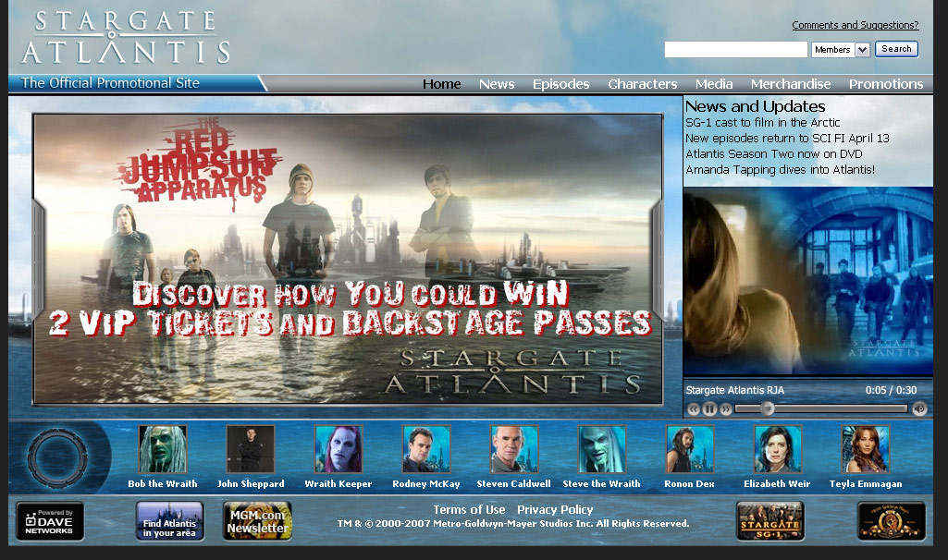Image resolution: width=948 pixels, height=560 pixels.
Task: Open Comments and Suggestions link
Action: point(855,25)
